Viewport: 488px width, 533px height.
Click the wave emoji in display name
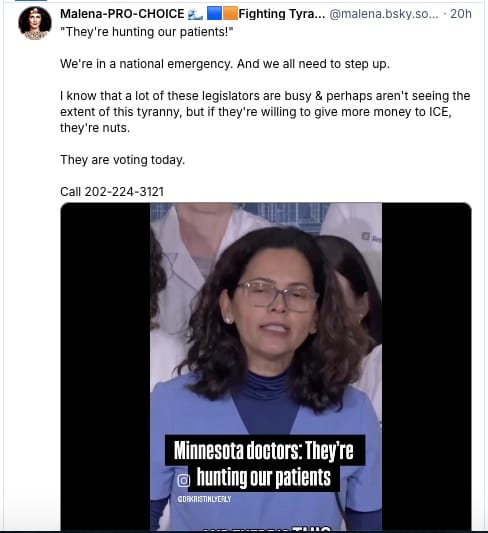coord(195,14)
